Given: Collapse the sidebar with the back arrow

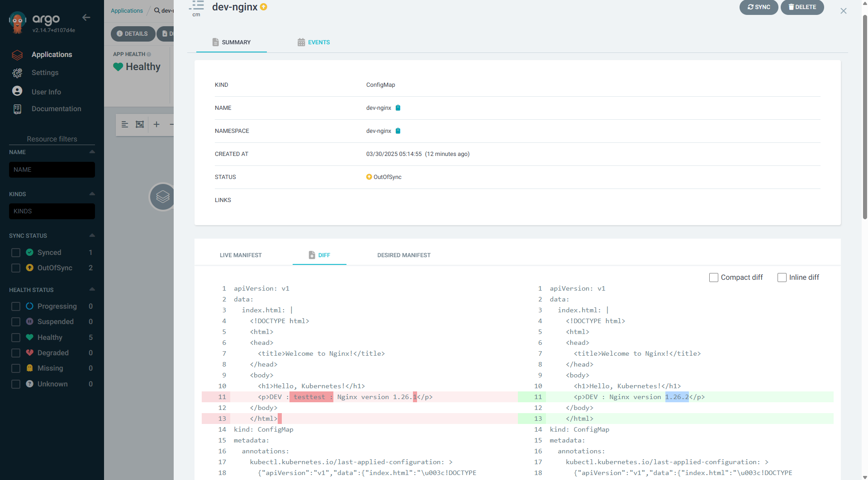Looking at the screenshot, I should tap(86, 18).
